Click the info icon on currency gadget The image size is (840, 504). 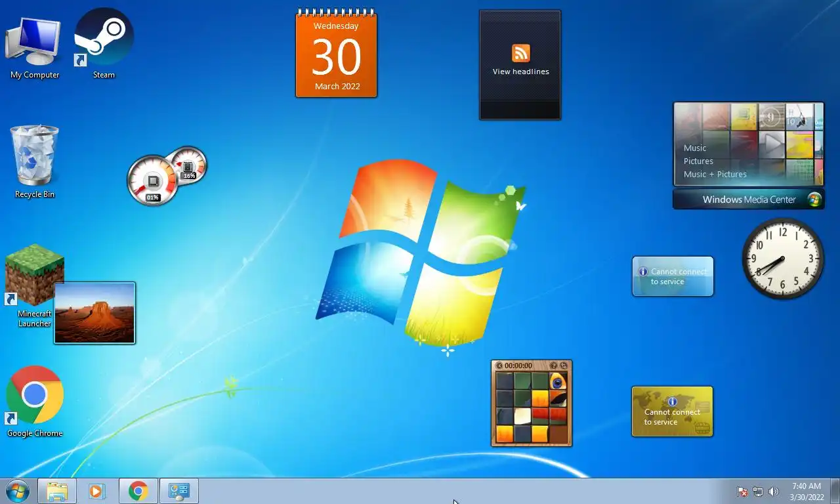[672, 402]
